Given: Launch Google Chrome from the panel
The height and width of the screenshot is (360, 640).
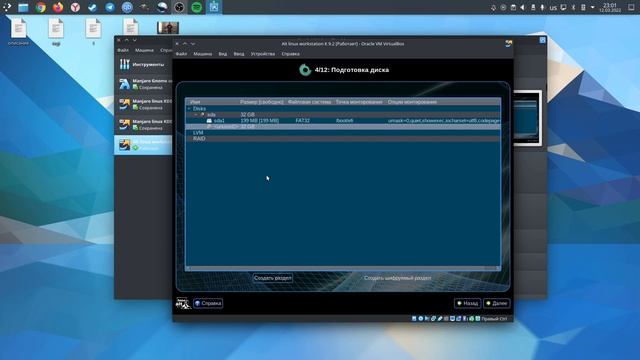Looking at the screenshot, I should click(40, 7).
